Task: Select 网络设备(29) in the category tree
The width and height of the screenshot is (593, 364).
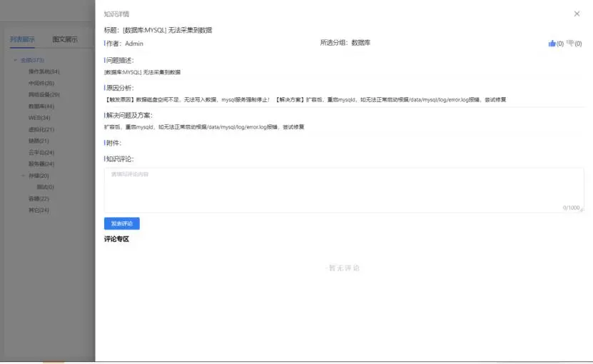Action: pyautogui.click(x=44, y=95)
